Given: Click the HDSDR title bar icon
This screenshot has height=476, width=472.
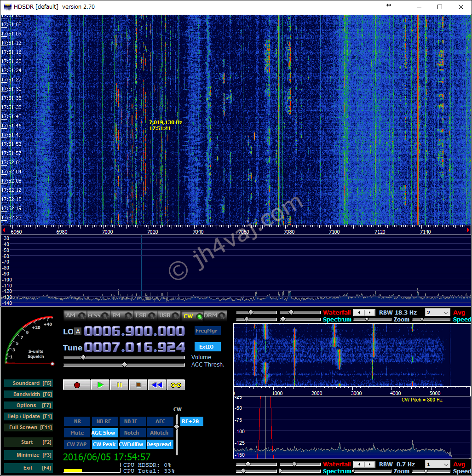Looking at the screenshot, I should pos(8,7).
